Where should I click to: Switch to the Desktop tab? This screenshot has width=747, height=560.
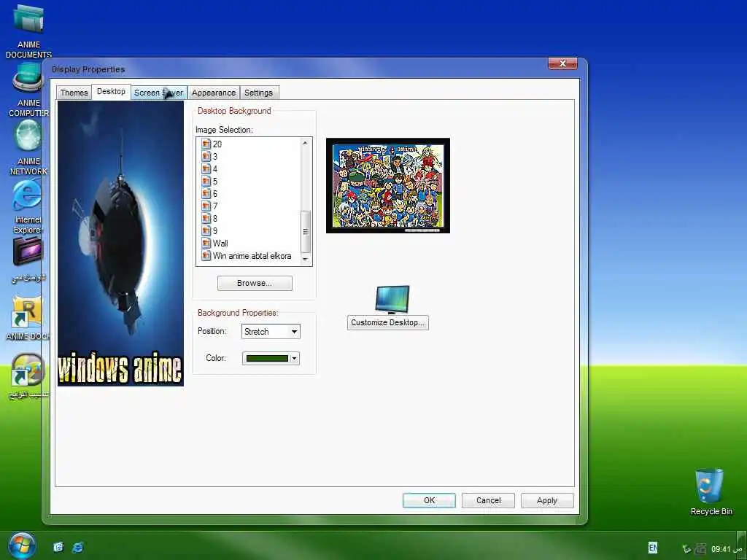[111, 91]
